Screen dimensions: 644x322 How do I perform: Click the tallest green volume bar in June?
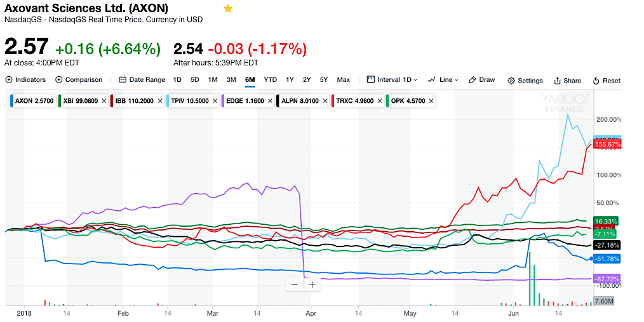(x=530, y=279)
